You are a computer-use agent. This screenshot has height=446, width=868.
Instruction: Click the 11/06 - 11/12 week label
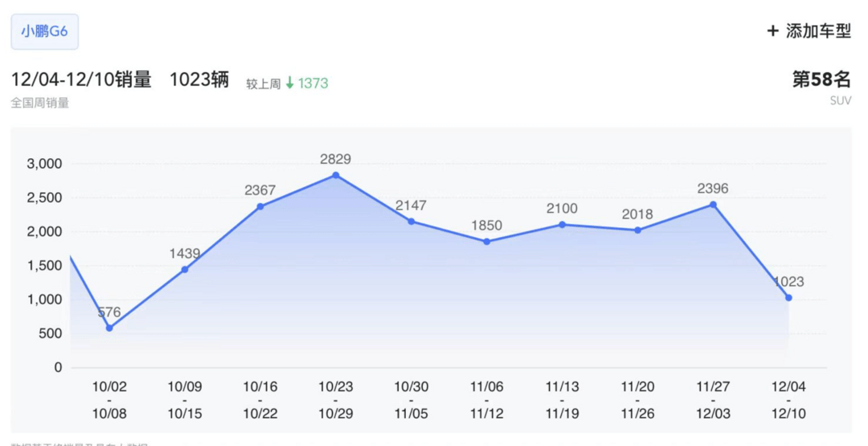(486, 400)
